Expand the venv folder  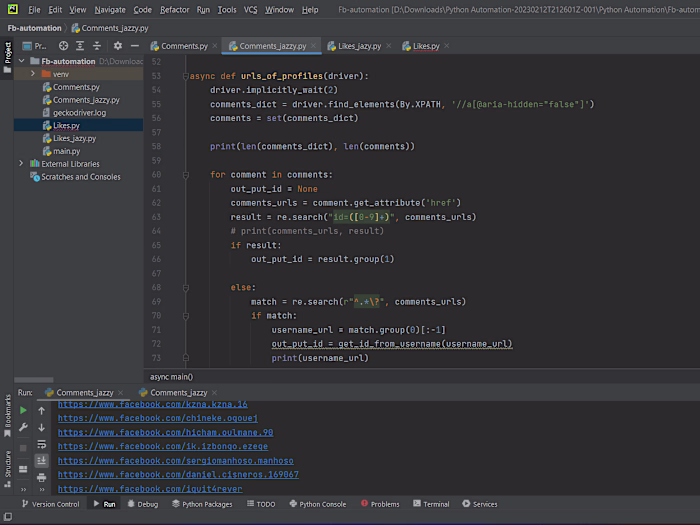point(33,74)
